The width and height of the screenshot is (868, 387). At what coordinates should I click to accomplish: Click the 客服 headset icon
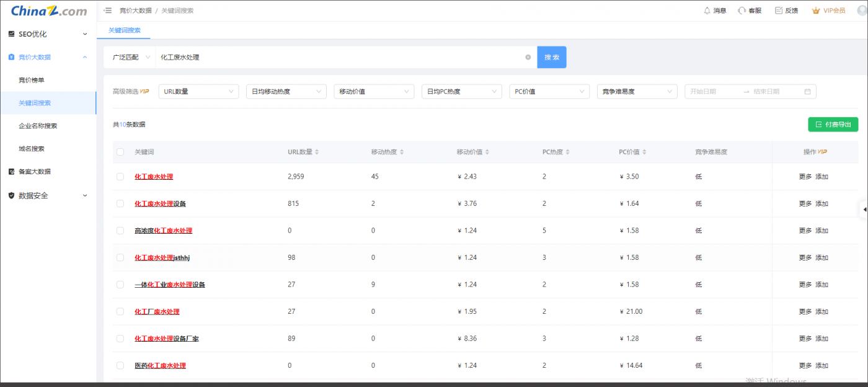point(742,11)
